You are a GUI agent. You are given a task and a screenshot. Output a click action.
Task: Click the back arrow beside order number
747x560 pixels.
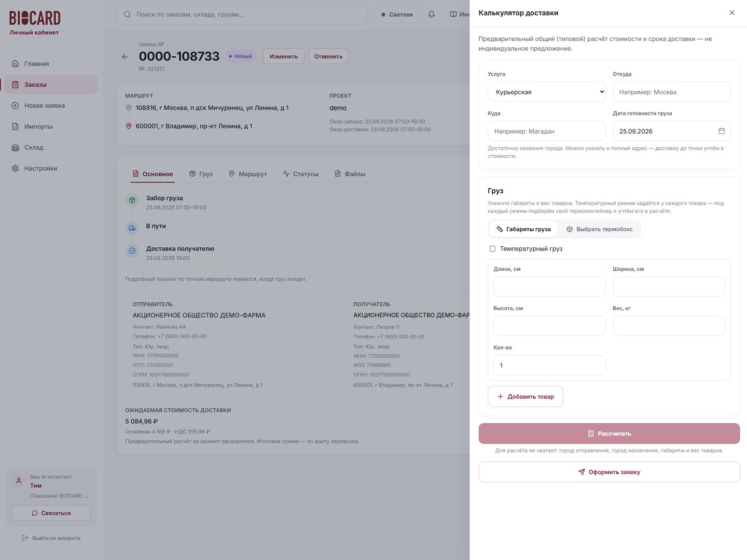[x=125, y=57]
